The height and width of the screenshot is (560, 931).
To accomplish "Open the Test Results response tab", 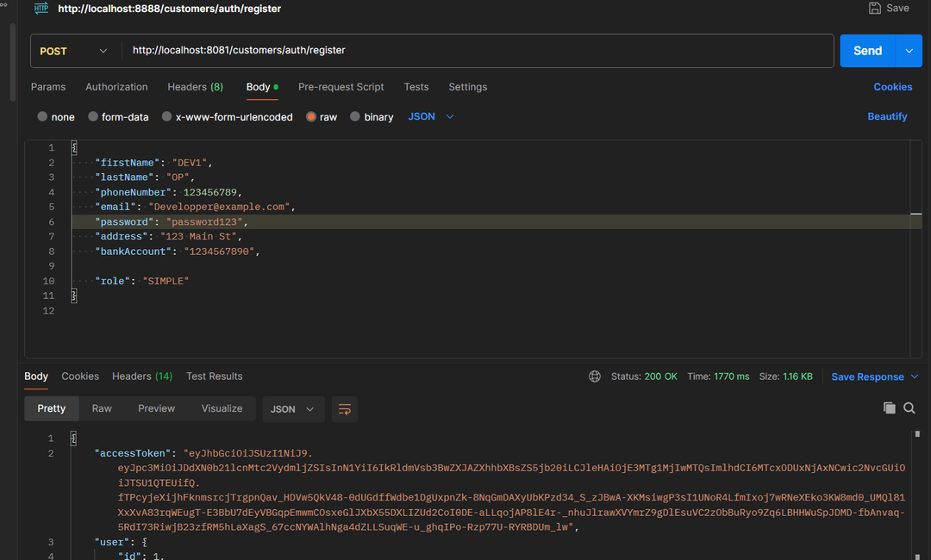I will click(214, 376).
